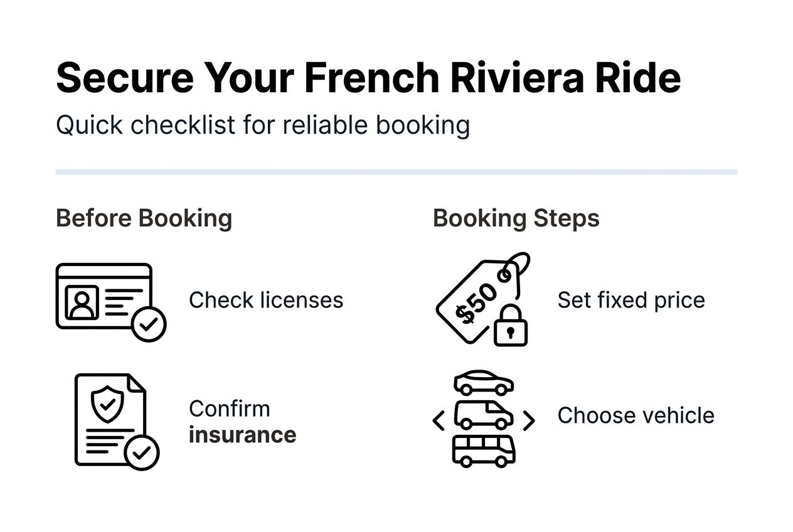793x532 pixels.
Task: Click the left chevron beside the vehicles
Action: pos(439,420)
